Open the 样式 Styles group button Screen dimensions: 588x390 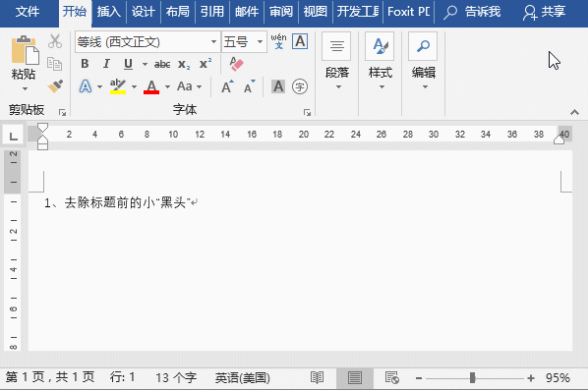tap(381, 62)
